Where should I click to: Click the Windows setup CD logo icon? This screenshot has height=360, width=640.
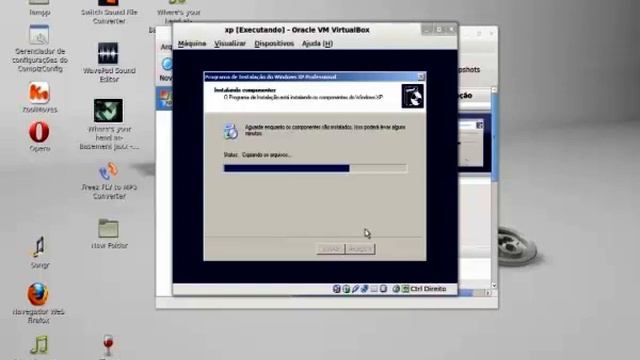pyautogui.click(x=412, y=96)
